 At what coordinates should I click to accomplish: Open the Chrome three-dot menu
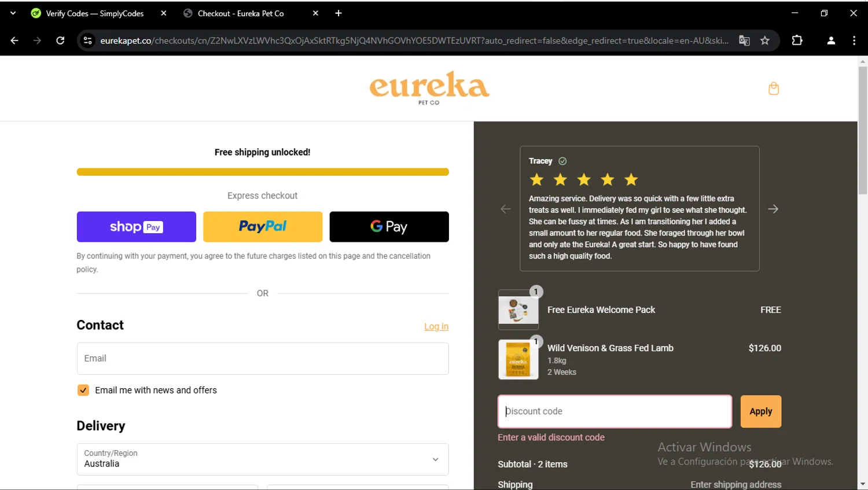coord(854,40)
